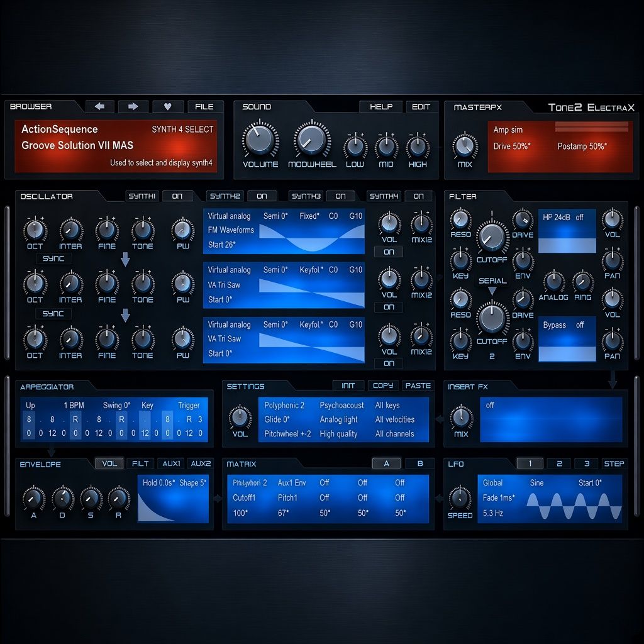Go to next preset with right arrow
644x644 pixels.
tap(133, 107)
